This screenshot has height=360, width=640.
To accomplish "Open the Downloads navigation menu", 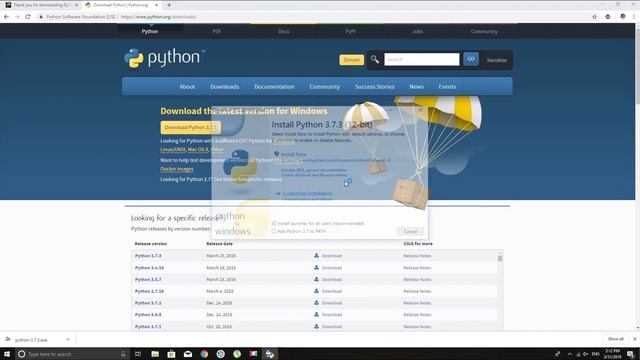I will 224,87.
